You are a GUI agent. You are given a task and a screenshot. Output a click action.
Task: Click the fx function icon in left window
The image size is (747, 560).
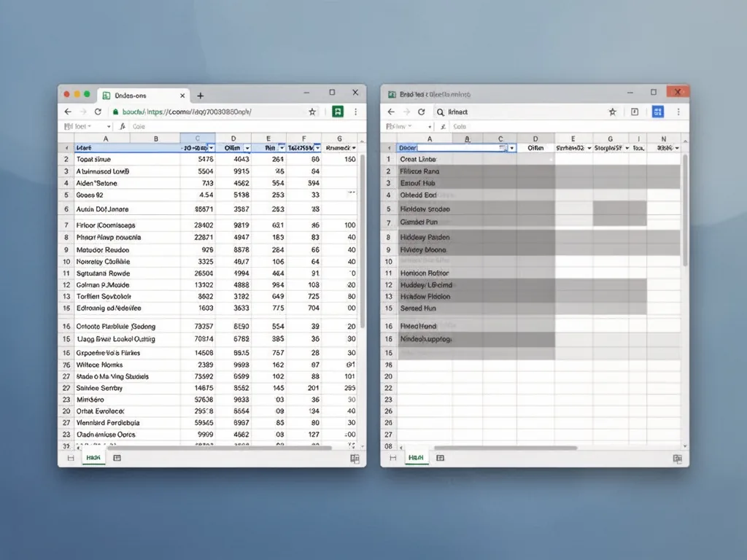(x=123, y=126)
